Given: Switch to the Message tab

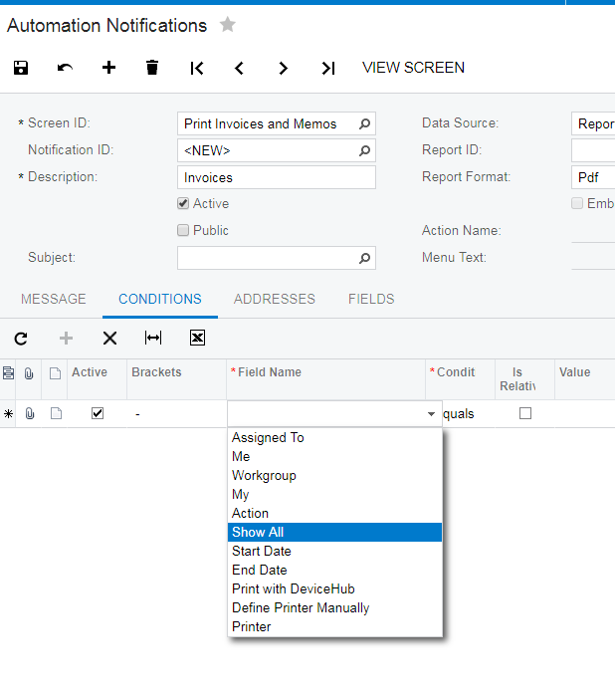Looking at the screenshot, I should (x=54, y=299).
